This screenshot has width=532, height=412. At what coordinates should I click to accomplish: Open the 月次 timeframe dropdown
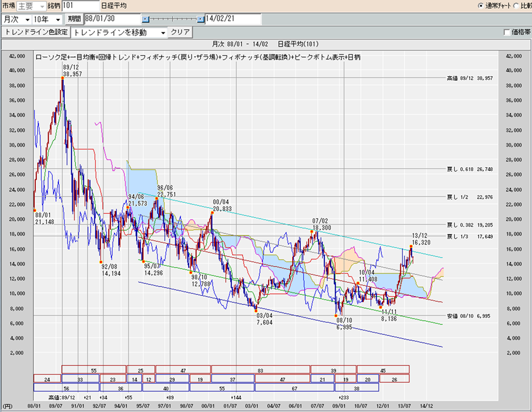pos(16,19)
